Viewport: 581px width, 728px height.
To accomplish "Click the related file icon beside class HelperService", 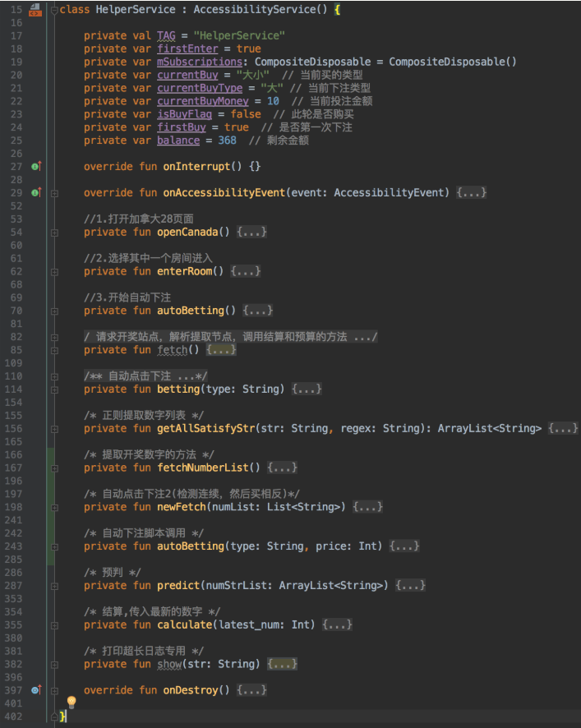I will point(35,10).
